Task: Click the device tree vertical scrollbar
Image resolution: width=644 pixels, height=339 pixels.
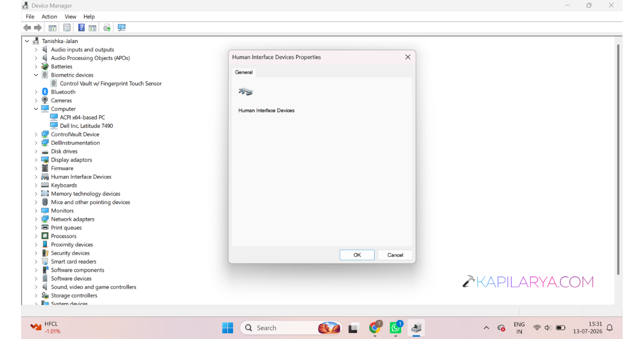Action: click(x=618, y=159)
